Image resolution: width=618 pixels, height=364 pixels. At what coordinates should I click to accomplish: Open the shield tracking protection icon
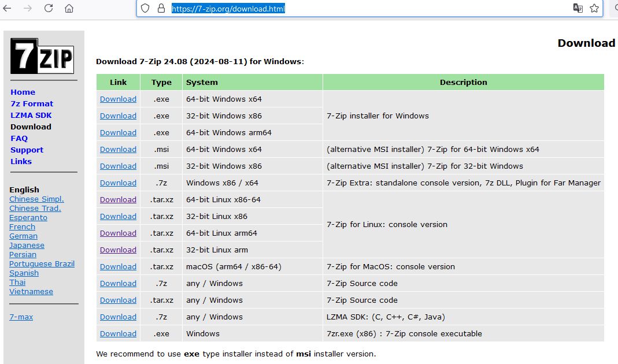click(x=145, y=9)
